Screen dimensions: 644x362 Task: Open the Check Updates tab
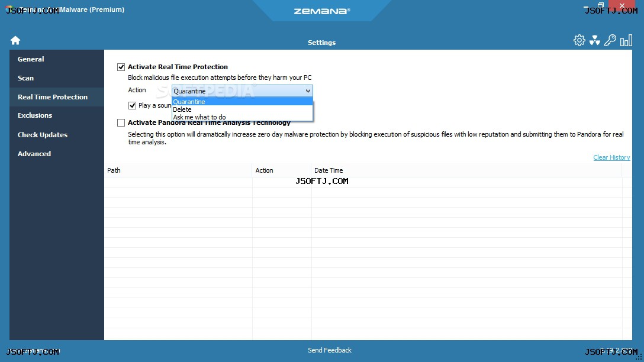[57, 135]
